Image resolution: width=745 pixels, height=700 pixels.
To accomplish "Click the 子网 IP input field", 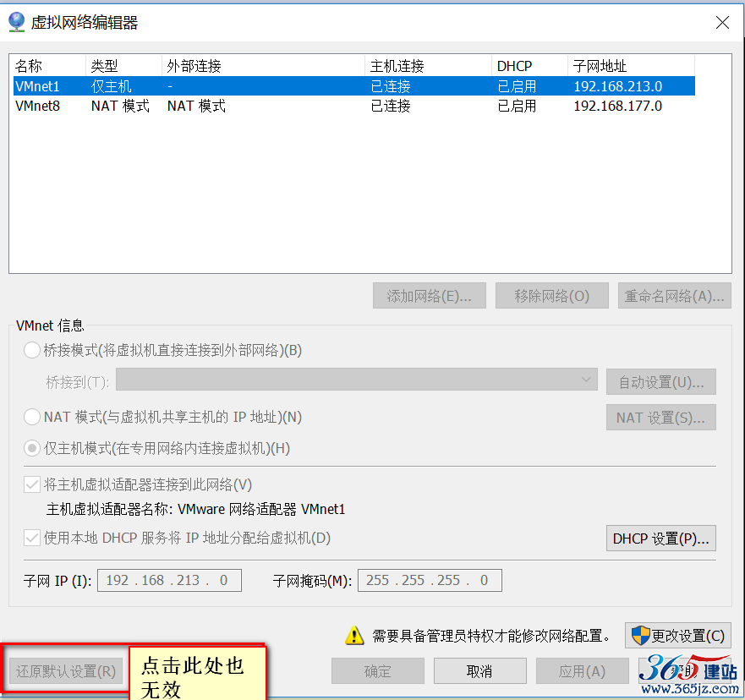I will (x=169, y=580).
